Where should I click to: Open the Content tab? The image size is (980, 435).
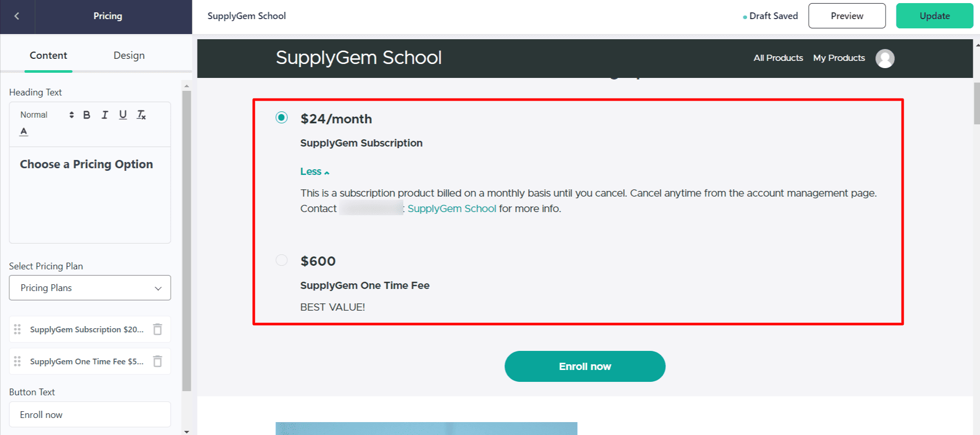(x=48, y=55)
